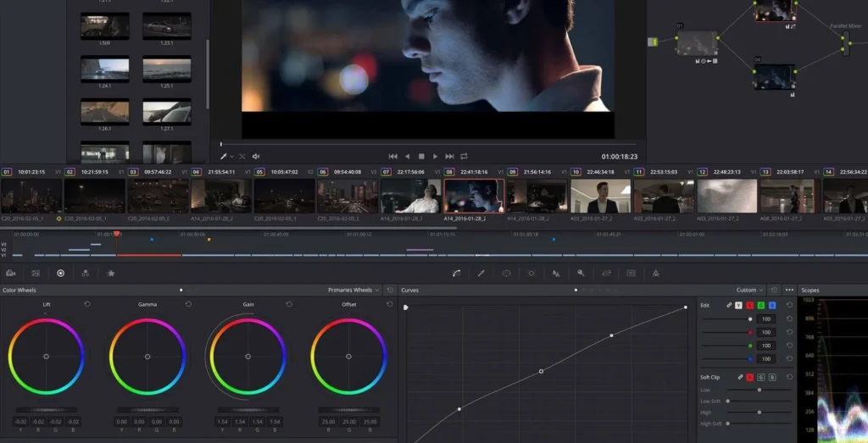Expand the picker tool dropdown arrow
The image size is (868, 443).
pyautogui.click(x=231, y=157)
